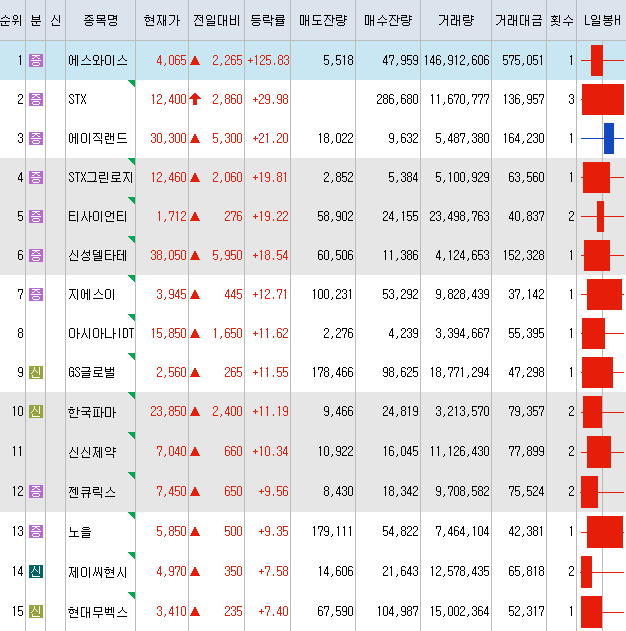
Task: Sort by the 거래량 column header
Action: [x=456, y=20]
